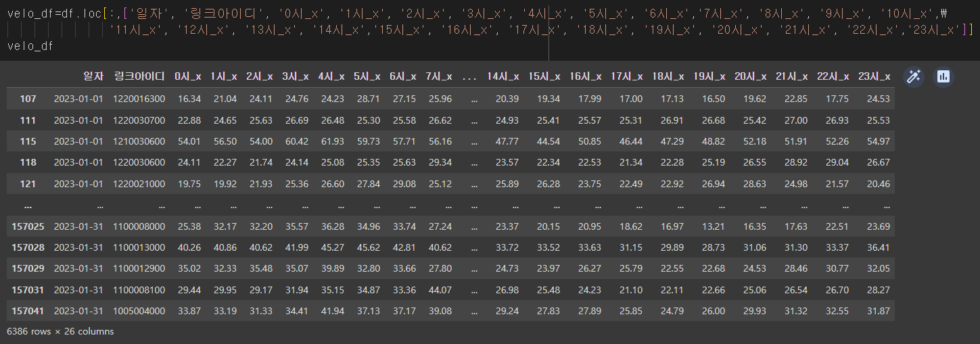Click the 41.94 value cell

click(x=333, y=311)
